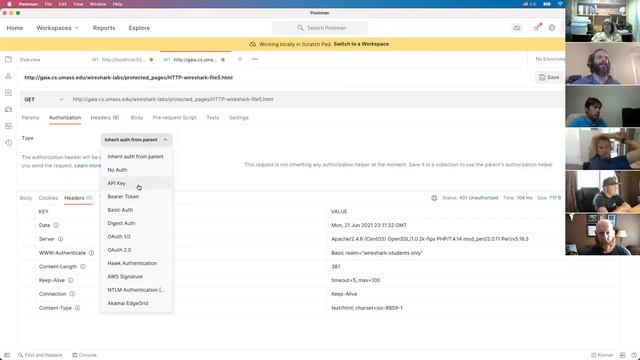Switch to request Headers (8) tab
Image resolution: width=640 pixels, height=360 pixels.
pos(105,118)
